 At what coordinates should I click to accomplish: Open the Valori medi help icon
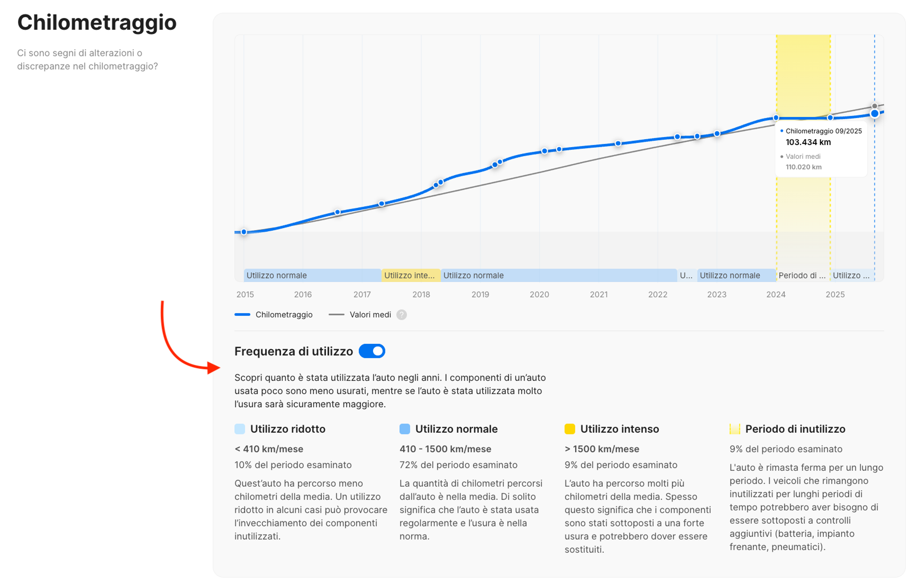pyautogui.click(x=401, y=315)
